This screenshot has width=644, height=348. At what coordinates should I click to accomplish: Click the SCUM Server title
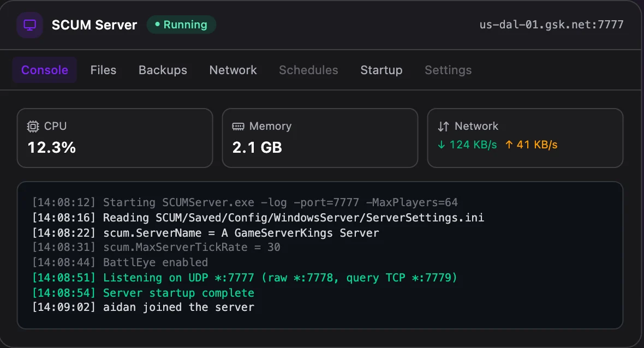[94, 25]
